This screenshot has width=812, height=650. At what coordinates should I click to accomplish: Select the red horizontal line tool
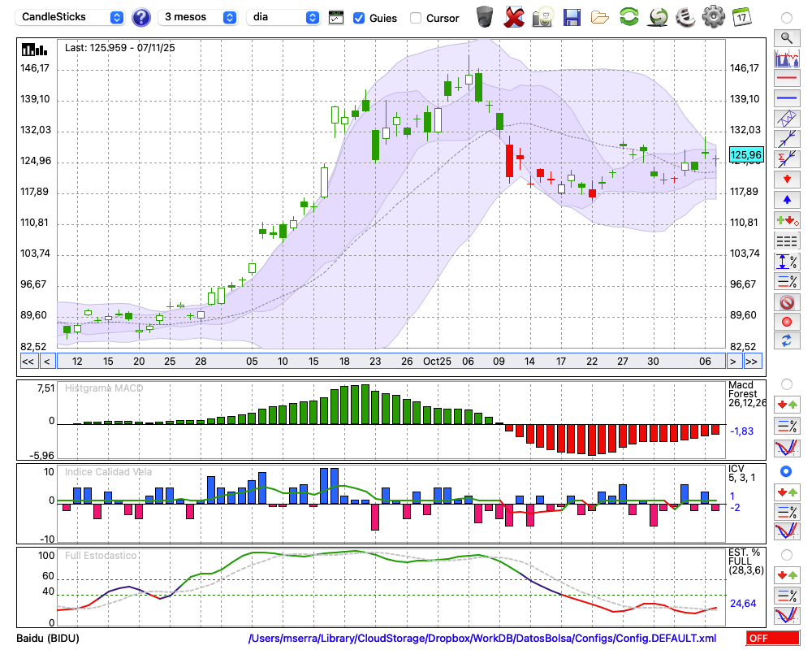click(x=786, y=79)
